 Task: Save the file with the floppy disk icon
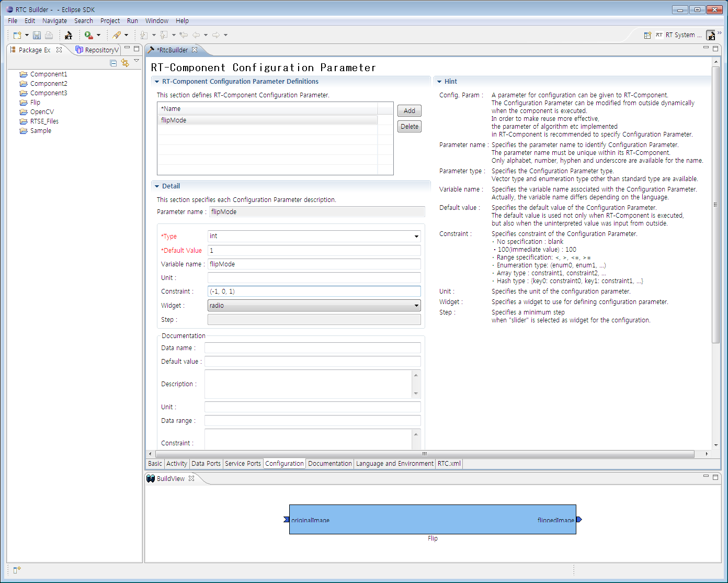tap(37, 35)
